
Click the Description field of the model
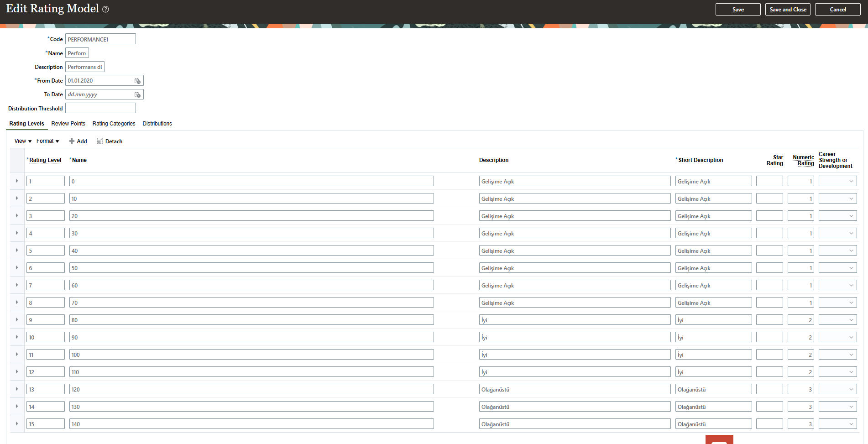coord(85,67)
